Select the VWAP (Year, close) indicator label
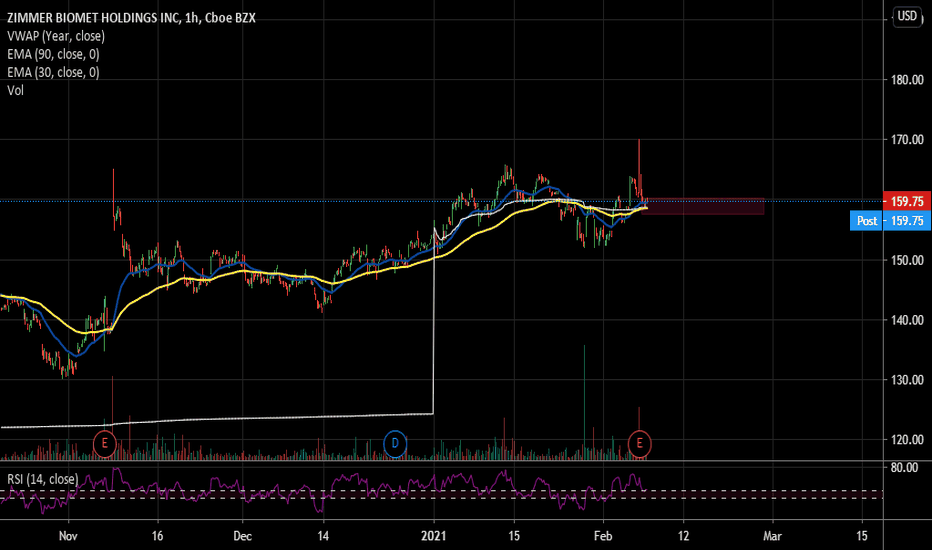932x550 pixels. 56,36
